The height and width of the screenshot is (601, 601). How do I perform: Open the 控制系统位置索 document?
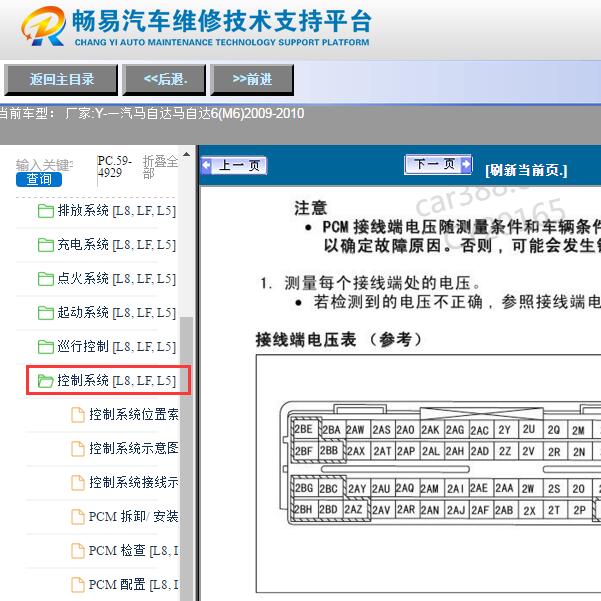coord(134,415)
